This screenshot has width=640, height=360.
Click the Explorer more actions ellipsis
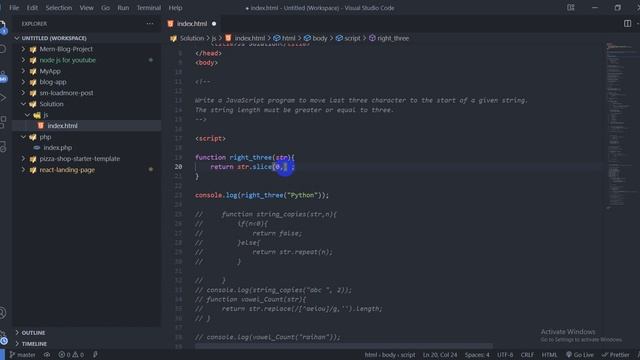pos(150,24)
